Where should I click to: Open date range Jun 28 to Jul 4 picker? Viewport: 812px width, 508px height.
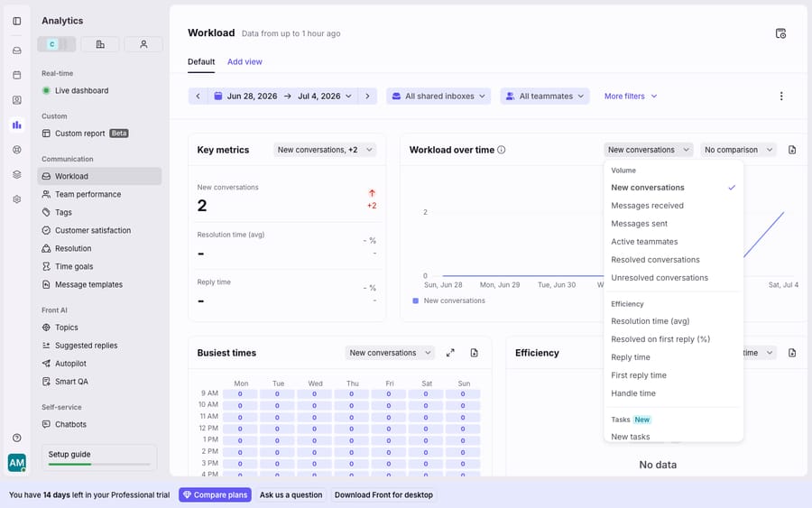282,97
